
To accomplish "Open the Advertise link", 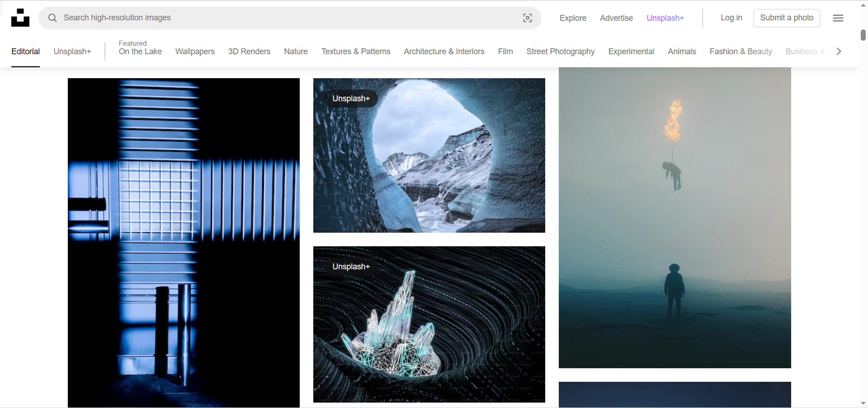I will [616, 18].
